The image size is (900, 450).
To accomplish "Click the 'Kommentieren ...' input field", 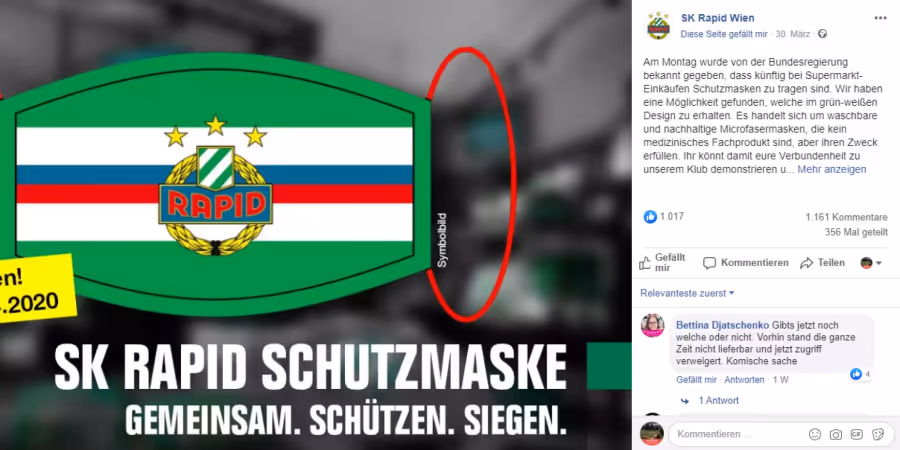I will (740, 434).
